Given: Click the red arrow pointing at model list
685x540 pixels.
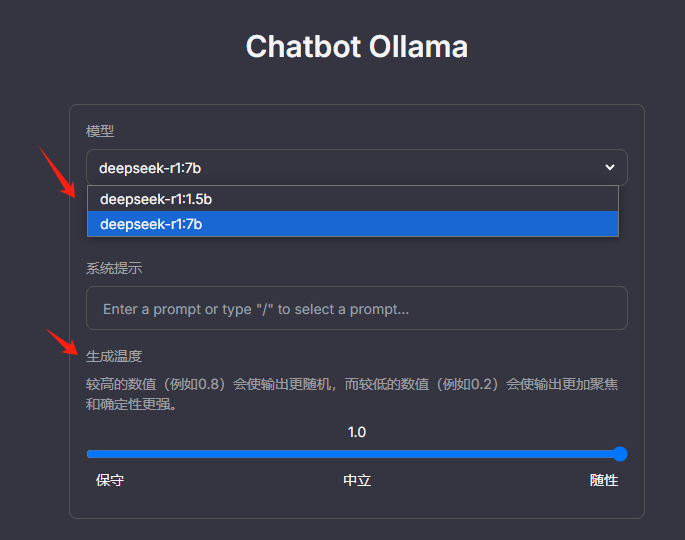Looking at the screenshot, I should 57,172.
